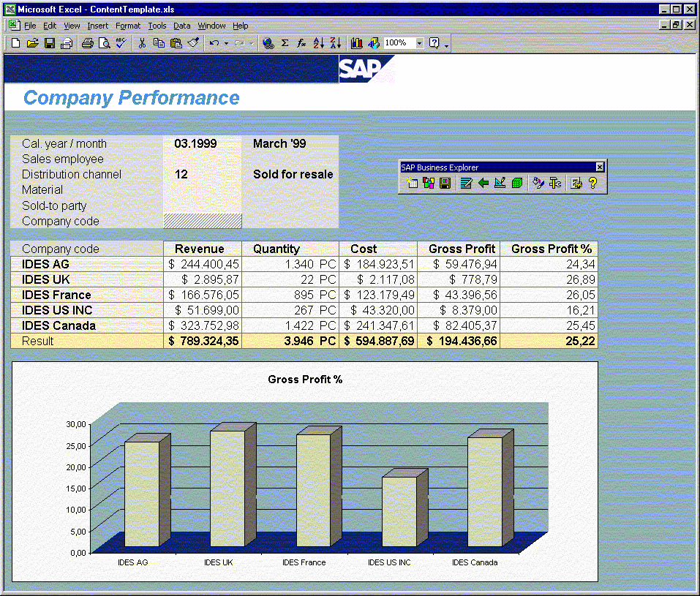The image size is (700, 596).
Task: Open the Tools menu
Action: [x=157, y=26]
